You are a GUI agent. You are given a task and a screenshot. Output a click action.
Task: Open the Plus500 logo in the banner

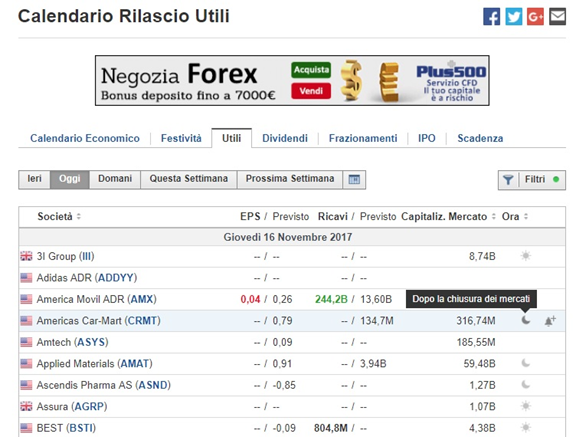(451, 72)
